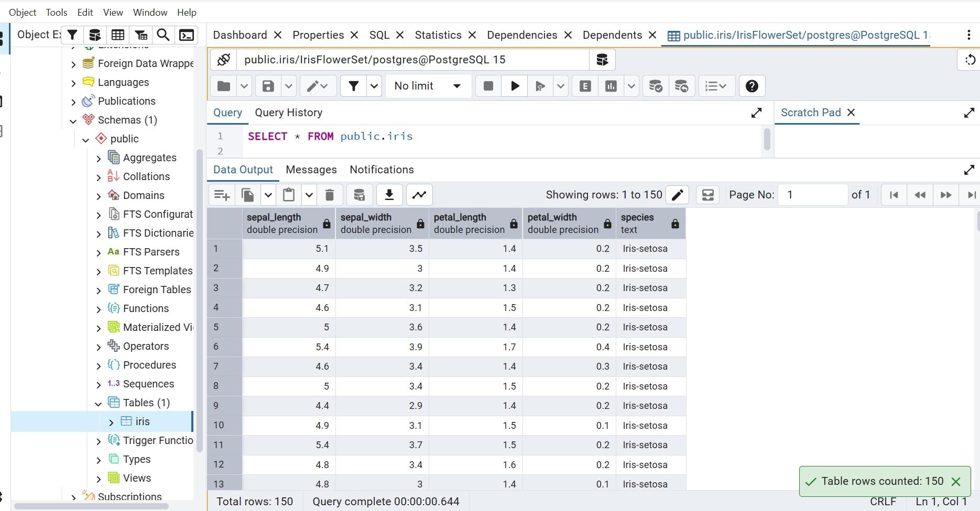Open the three-dot tab overflow menu
Image resolution: width=980 pixels, height=511 pixels.
[x=968, y=35]
